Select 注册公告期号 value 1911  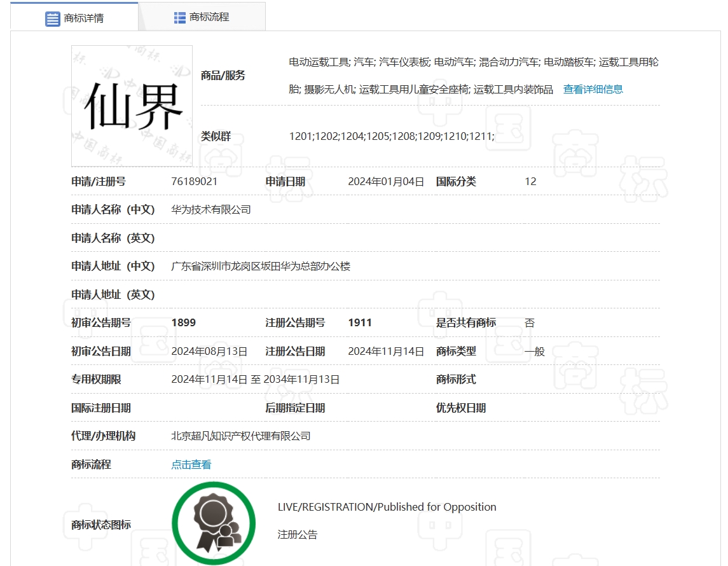point(360,322)
